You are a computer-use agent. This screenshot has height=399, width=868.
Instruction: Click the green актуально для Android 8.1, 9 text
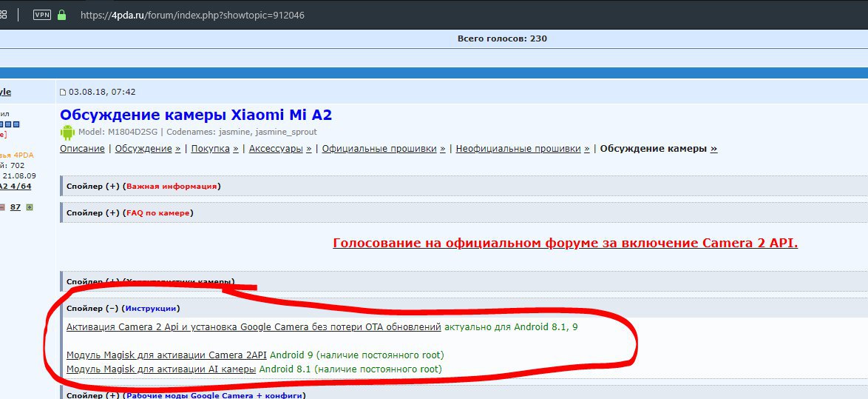click(511, 327)
